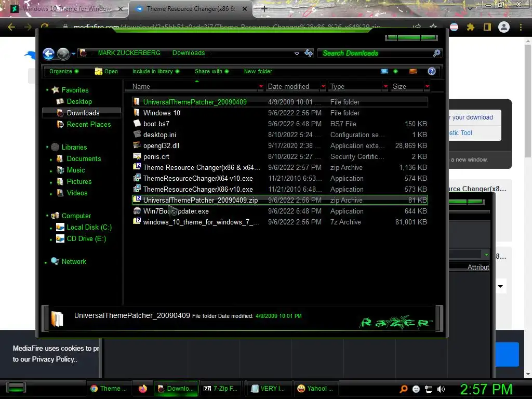Click the Network icon in navigation pane
This screenshot has width=532, height=399.
(55, 261)
